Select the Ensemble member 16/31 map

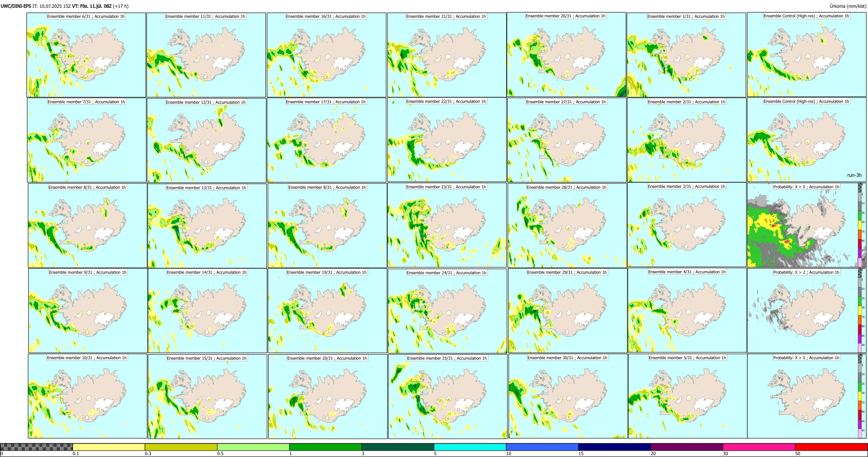coord(326,55)
